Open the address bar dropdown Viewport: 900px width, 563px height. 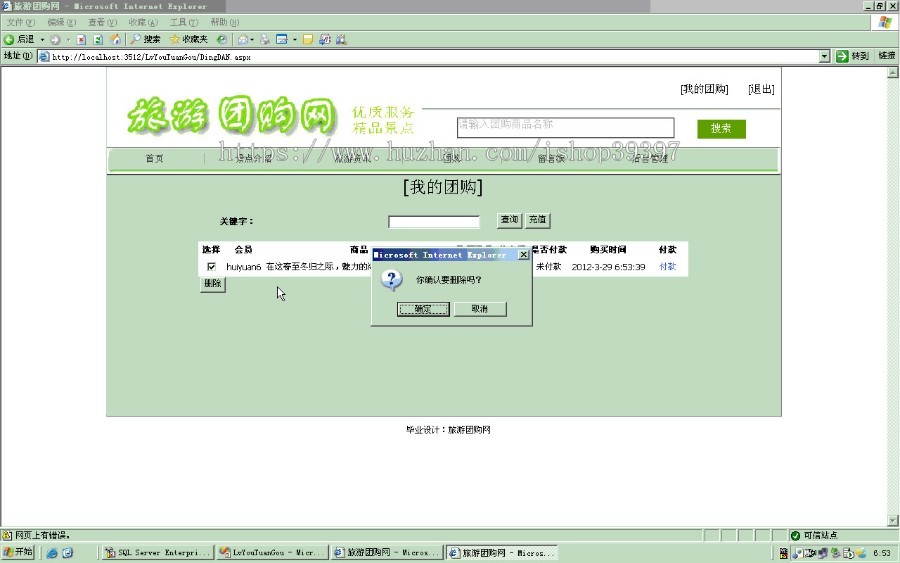pyautogui.click(x=824, y=56)
